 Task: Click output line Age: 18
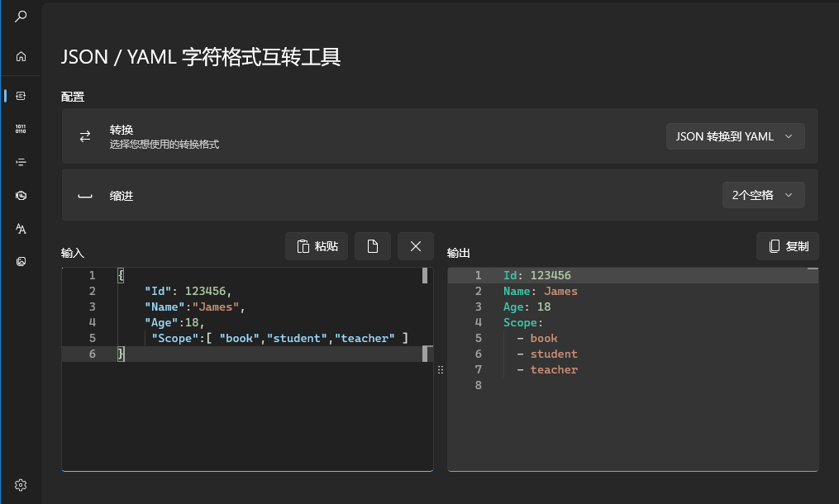pos(527,307)
